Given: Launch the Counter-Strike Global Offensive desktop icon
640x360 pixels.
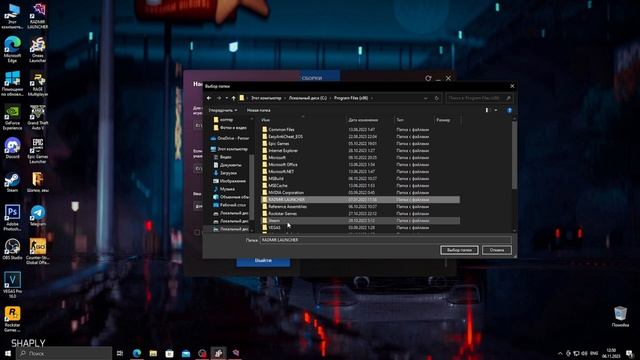Looking at the screenshot, I should 38,251.
